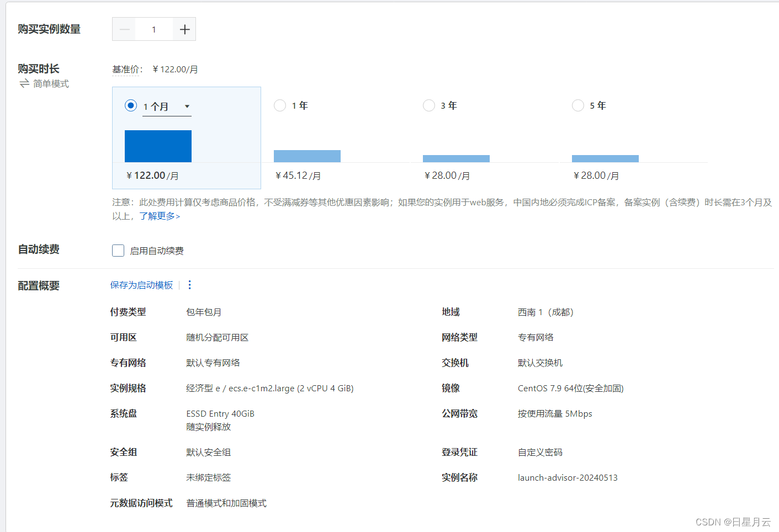Click the 按使用流量 5Mbps value
This screenshot has width=779, height=532.
pyautogui.click(x=555, y=413)
